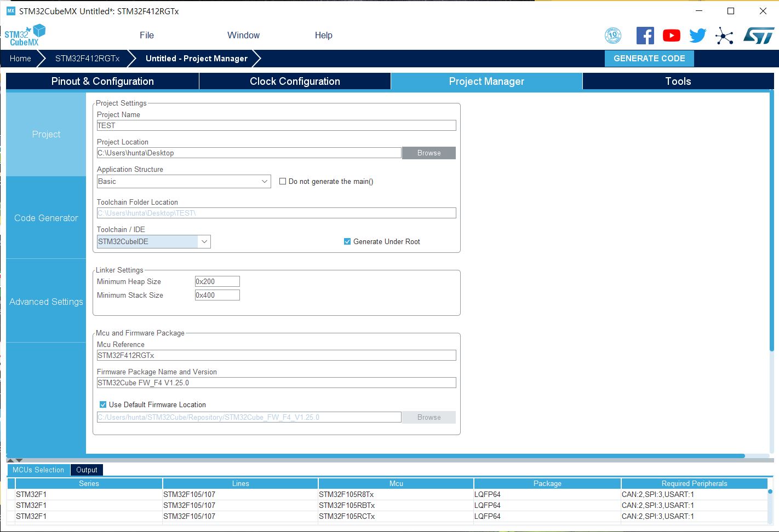Image resolution: width=779 pixels, height=532 pixels.
Task: Open the Advanced Settings side section
Action: coord(46,302)
